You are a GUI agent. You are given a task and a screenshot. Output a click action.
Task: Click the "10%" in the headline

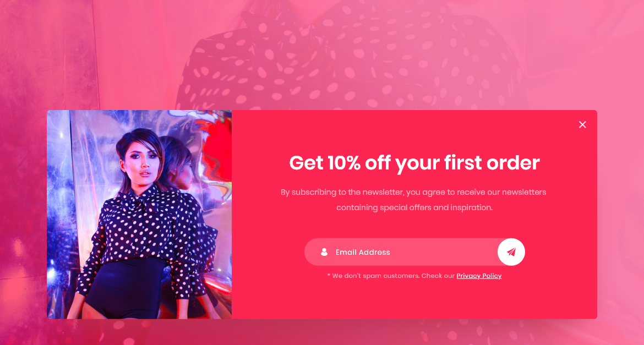(x=344, y=163)
